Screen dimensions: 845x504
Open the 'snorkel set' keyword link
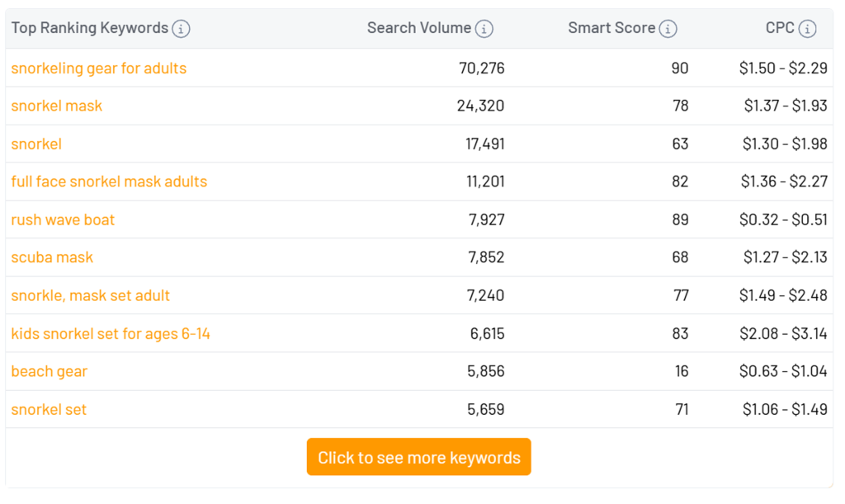pyautogui.click(x=49, y=409)
